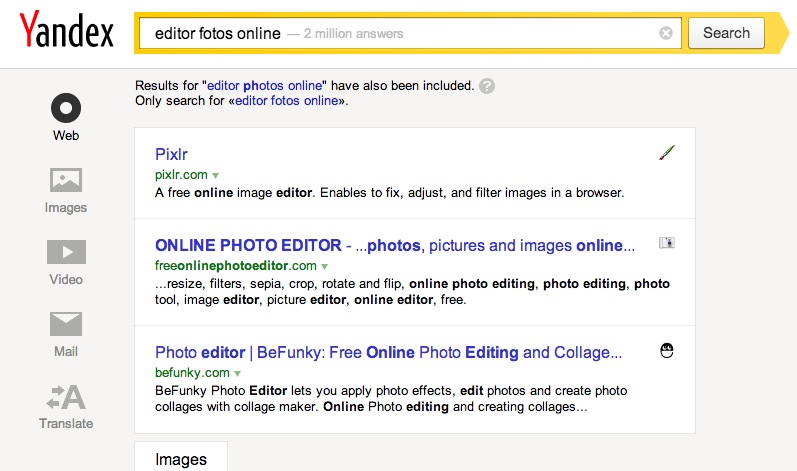Screen dimensions: 797x471
Task: Open the ONLINE PHOTO EDITOR result link
Action: point(394,245)
